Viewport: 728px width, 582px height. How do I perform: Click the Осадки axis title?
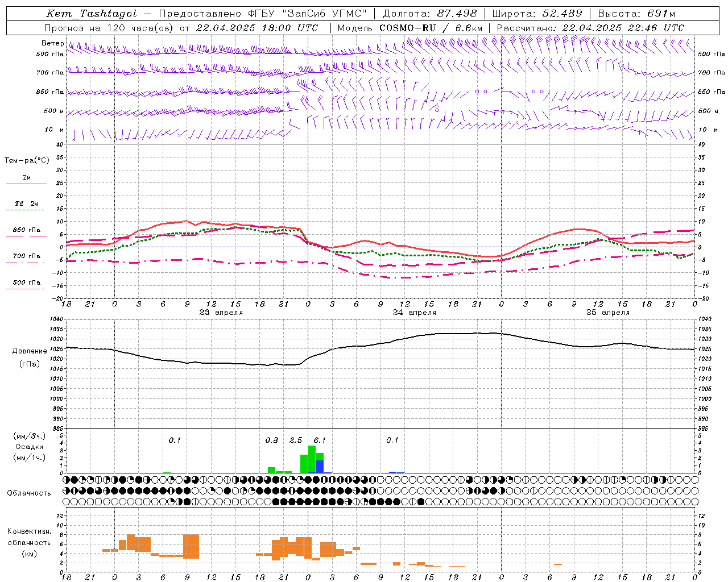click(29, 447)
